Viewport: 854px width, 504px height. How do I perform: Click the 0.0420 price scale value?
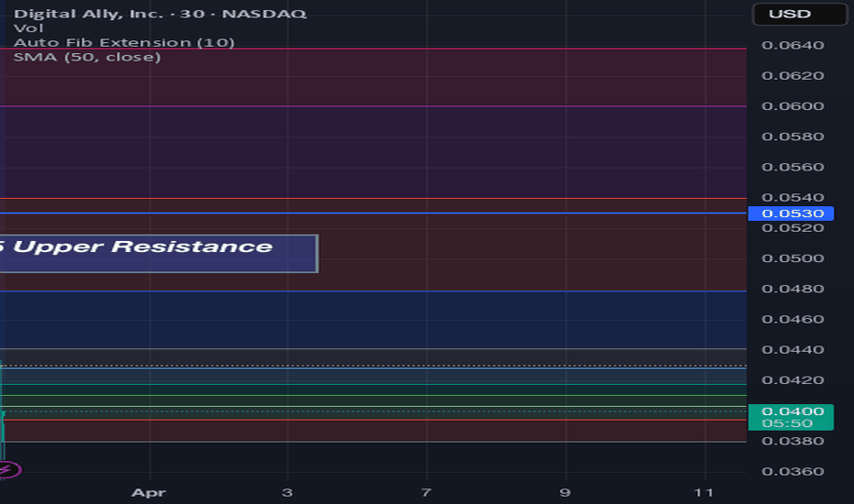click(x=793, y=380)
